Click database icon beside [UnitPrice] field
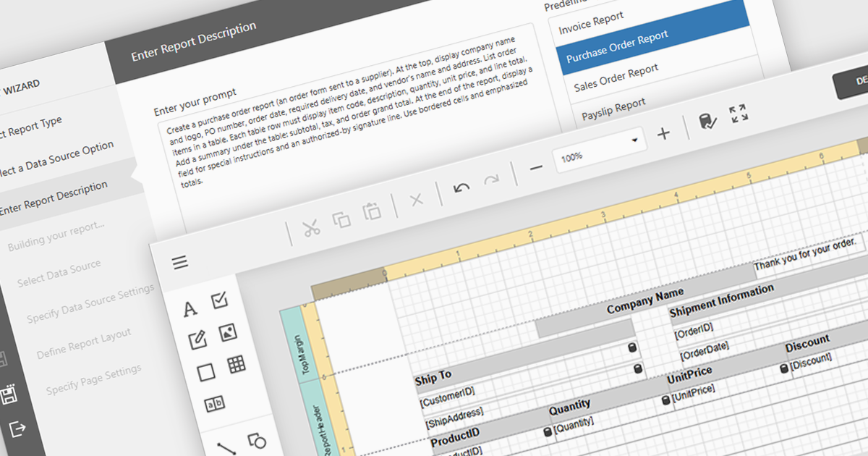 665,400
